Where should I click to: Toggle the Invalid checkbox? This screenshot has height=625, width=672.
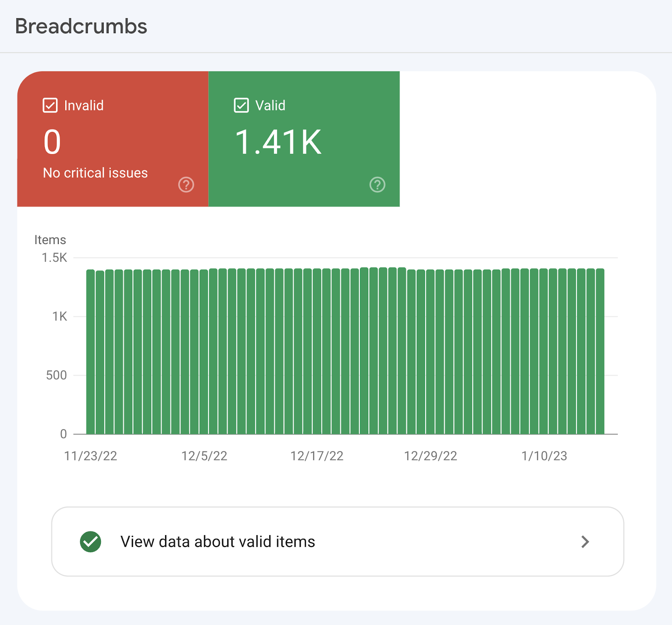[50, 105]
